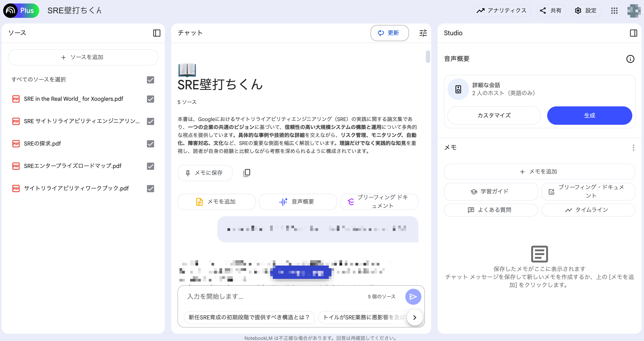Click the 詳細な会話 speaker icon
The image size is (644, 341).
[458, 89]
